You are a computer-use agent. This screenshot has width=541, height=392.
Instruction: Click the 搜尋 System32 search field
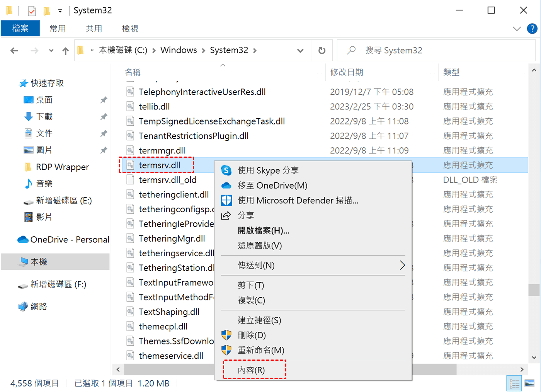(436, 50)
